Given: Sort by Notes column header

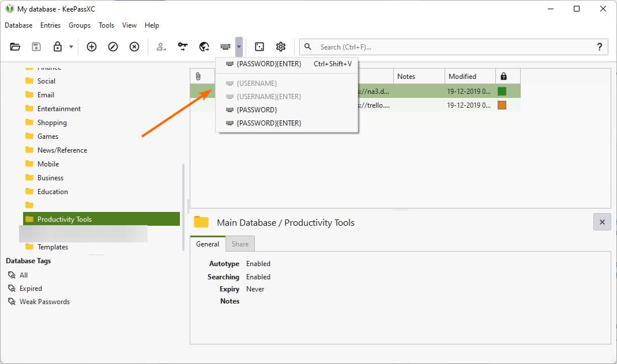Looking at the screenshot, I should pyautogui.click(x=419, y=76).
